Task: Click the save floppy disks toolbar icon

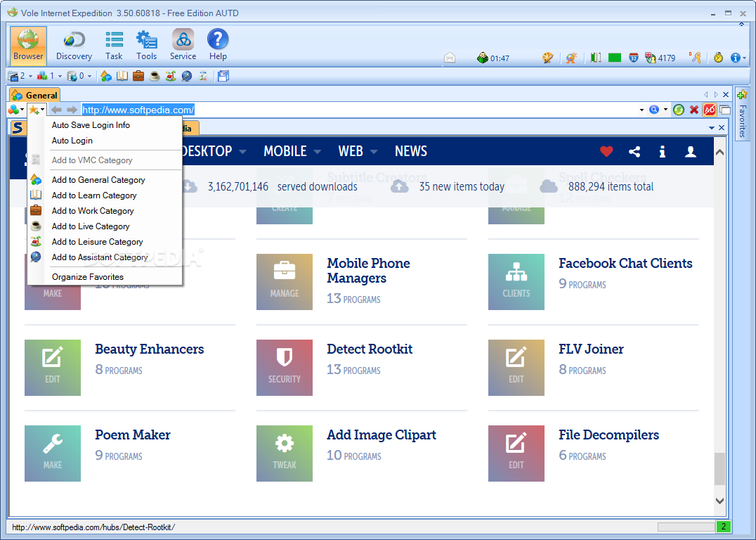Action: point(223,76)
